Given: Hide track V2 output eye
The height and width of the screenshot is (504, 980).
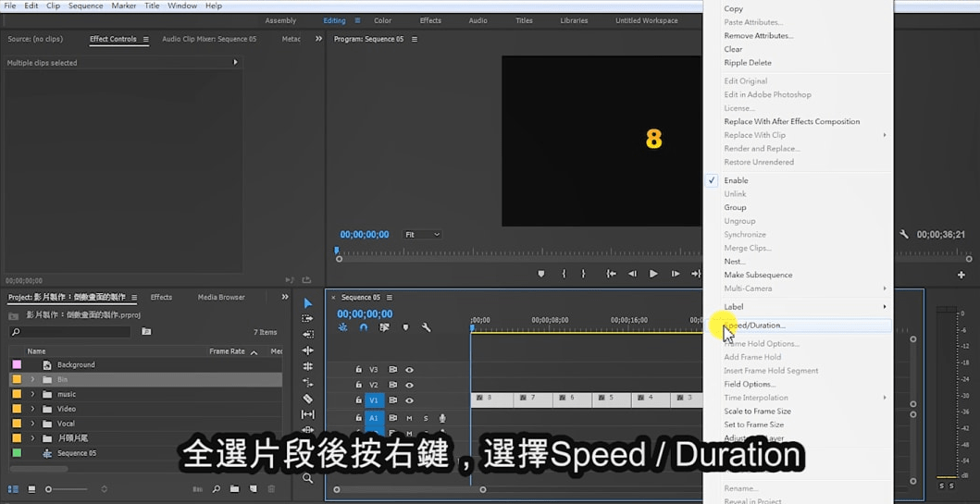Looking at the screenshot, I should 409,386.
